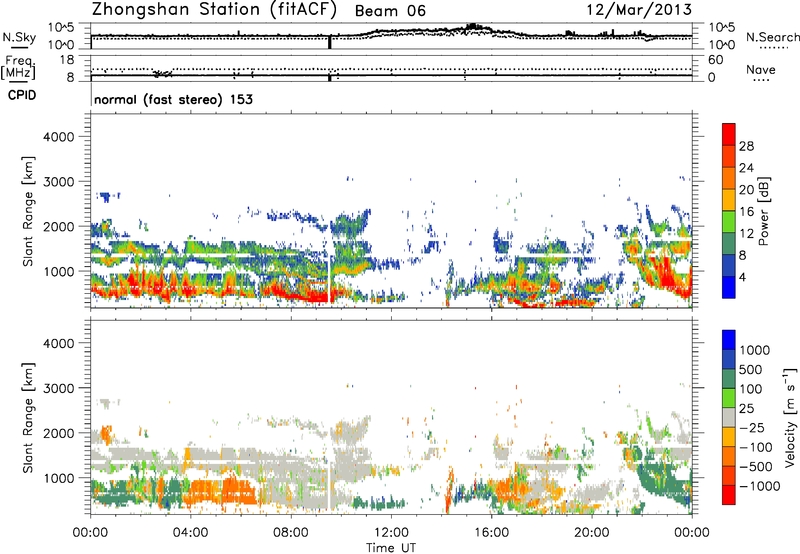This screenshot has width=800, height=554.
Task: Click the "10^0" tick right of noise panel
Action: click(722, 45)
